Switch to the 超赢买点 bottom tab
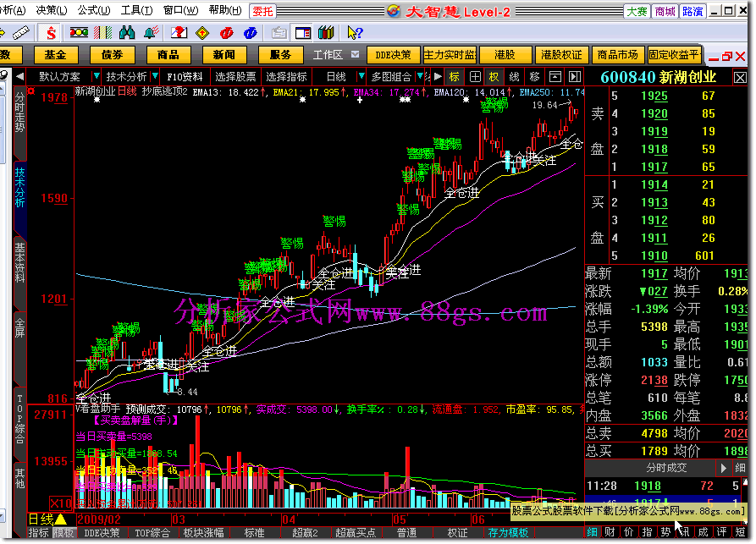Viewport: 756px width, 544px height. (x=356, y=532)
